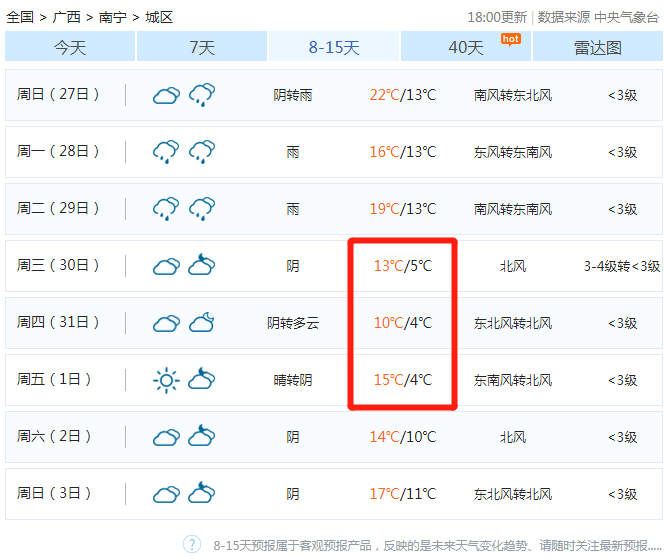Click the 16℃/13℃ temperature
This screenshot has width=664, height=559.
coord(403,152)
